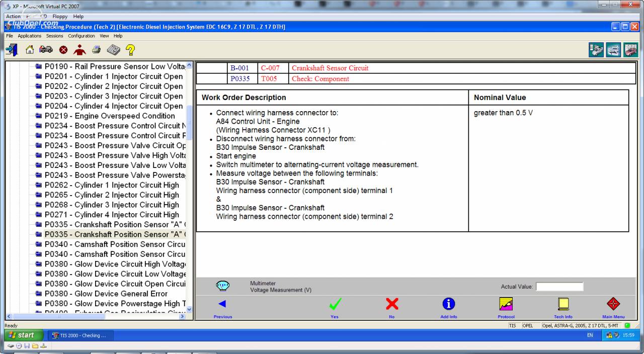Click the car with checklist icon

coord(596,50)
